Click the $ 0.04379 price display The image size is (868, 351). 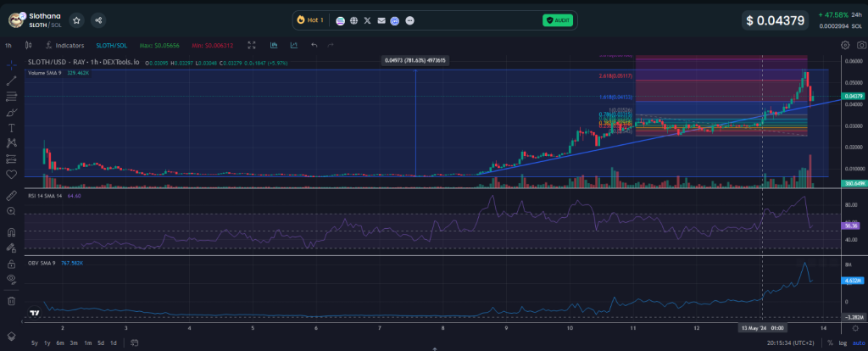(x=775, y=20)
